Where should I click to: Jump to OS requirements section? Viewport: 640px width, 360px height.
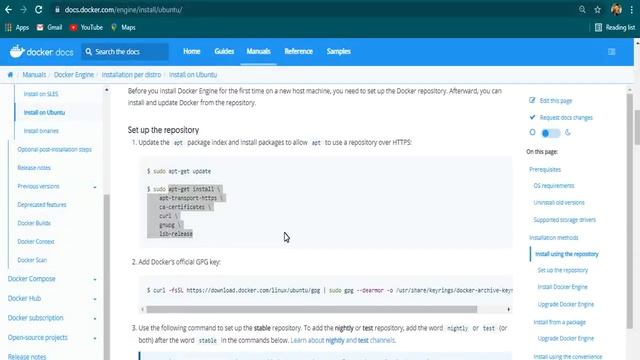[x=554, y=186]
